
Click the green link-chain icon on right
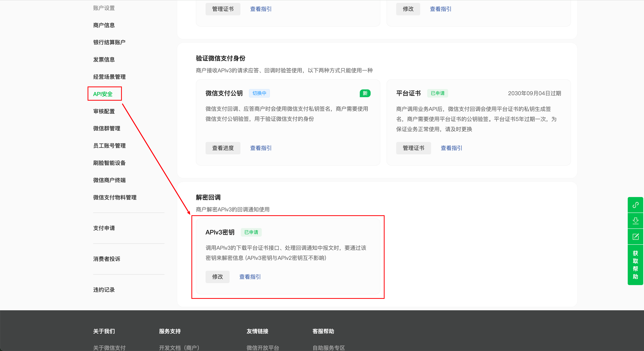[635, 205]
